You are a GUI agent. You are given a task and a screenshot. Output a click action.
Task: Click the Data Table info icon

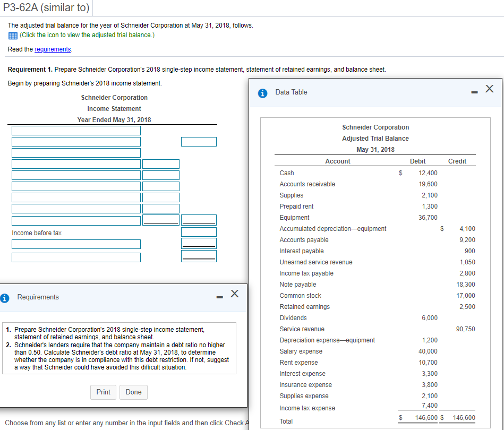262,93
